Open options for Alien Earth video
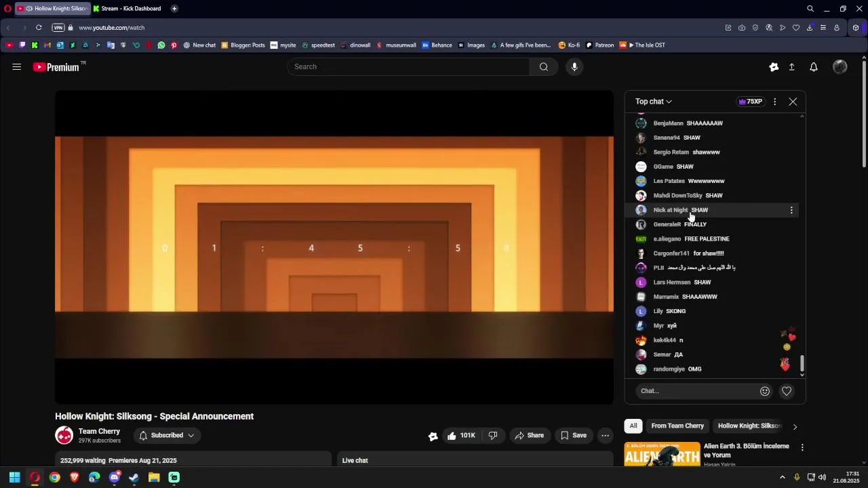Viewport: 868px width, 488px height. (x=802, y=447)
